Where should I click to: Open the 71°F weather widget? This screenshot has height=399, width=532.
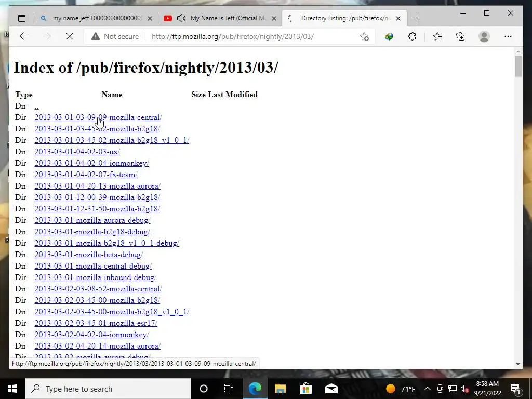click(x=401, y=389)
